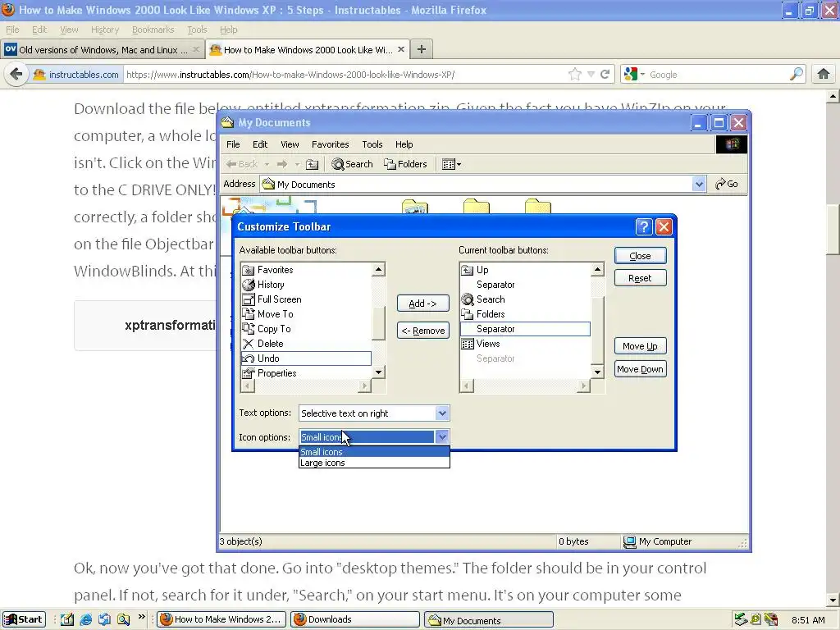This screenshot has width=840, height=630.
Task: Open the Icon options dropdown arrow
Action: click(442, 437)
